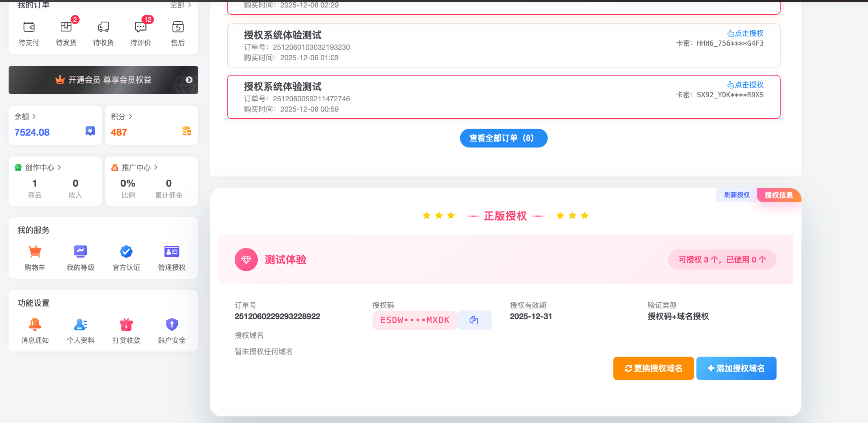The width and height of the screenshot is (868, 423).
Task: Open the 官方认证 verification icon
Action: [x=126, y=251]
